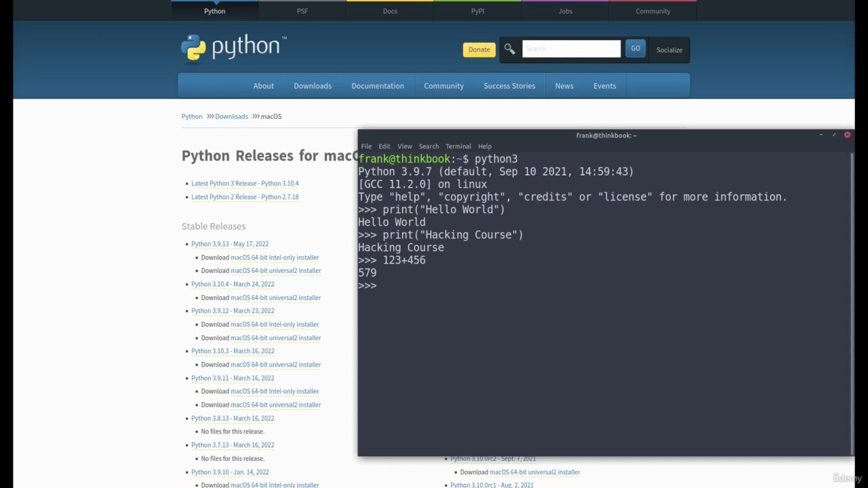Open the terminal Terminal menu
The image size is (868, 488).
(x=458, y=146)
